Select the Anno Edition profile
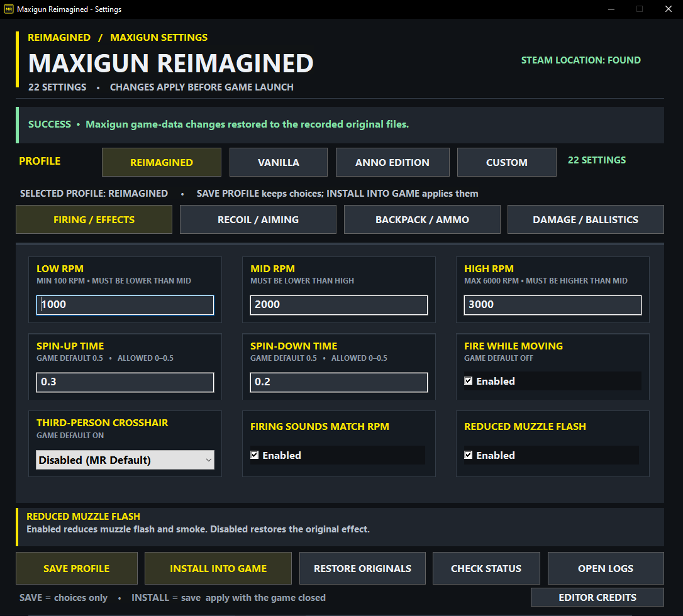 pyautogui.click(x=392, y=162)
